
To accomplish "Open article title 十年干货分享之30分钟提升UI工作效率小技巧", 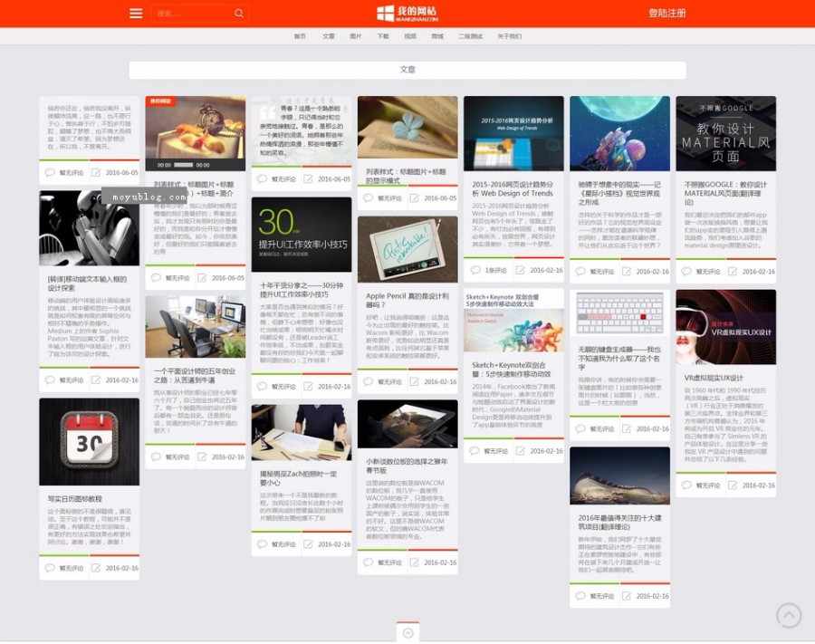I will tap(302, 290).
